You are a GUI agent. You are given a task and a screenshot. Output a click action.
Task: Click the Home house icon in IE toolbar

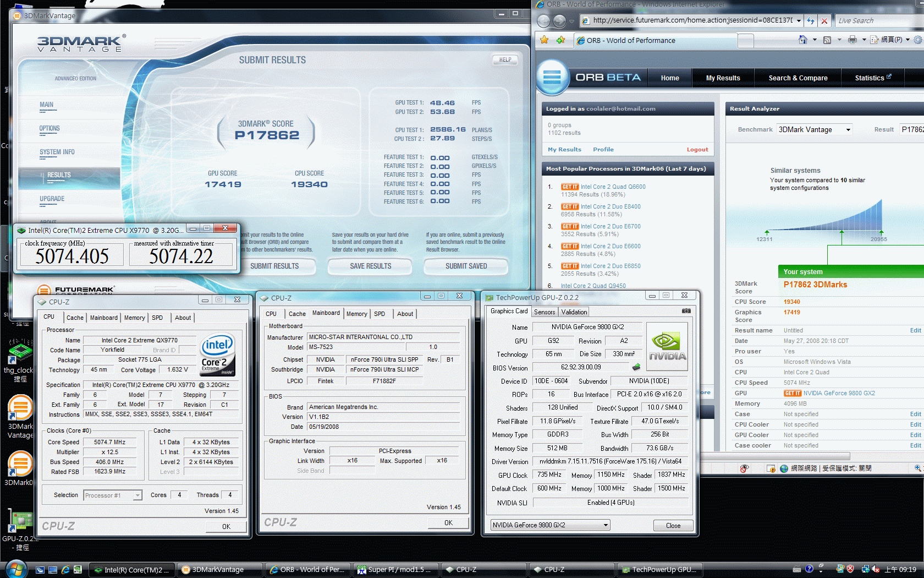803,40
